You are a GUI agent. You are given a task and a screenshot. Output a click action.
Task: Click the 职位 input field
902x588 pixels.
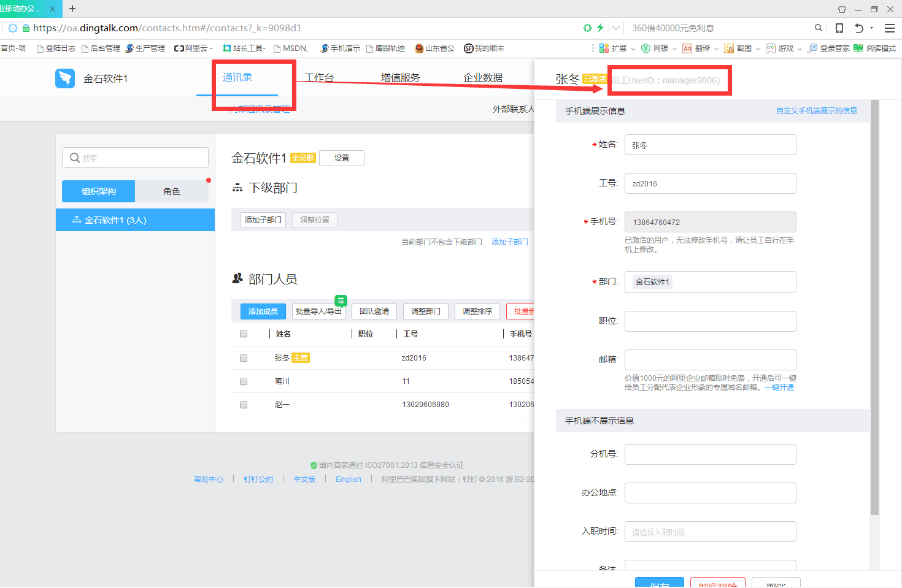(x=710, y=321)
